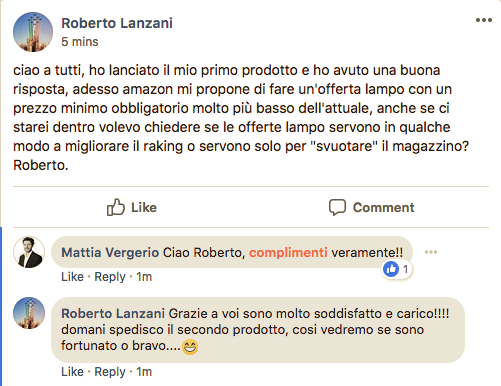The image size is (501, 386).
Task: Open Roberto Lanzani's name in reply comment
Action: click(x=113, y=313)
